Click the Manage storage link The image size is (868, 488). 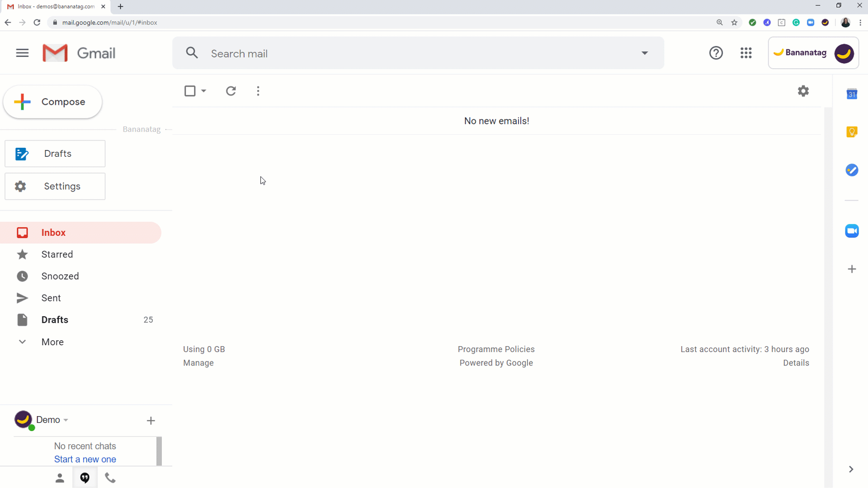point(198,363)
